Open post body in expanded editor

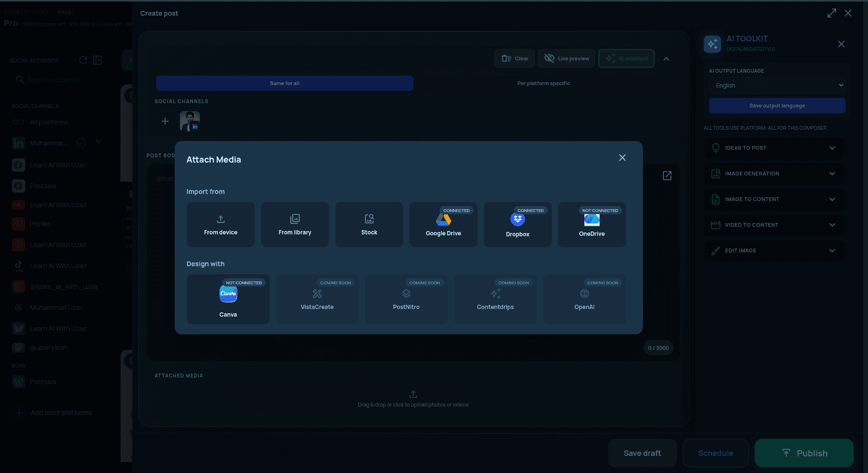pyautogui.click(x=667, y=176)
